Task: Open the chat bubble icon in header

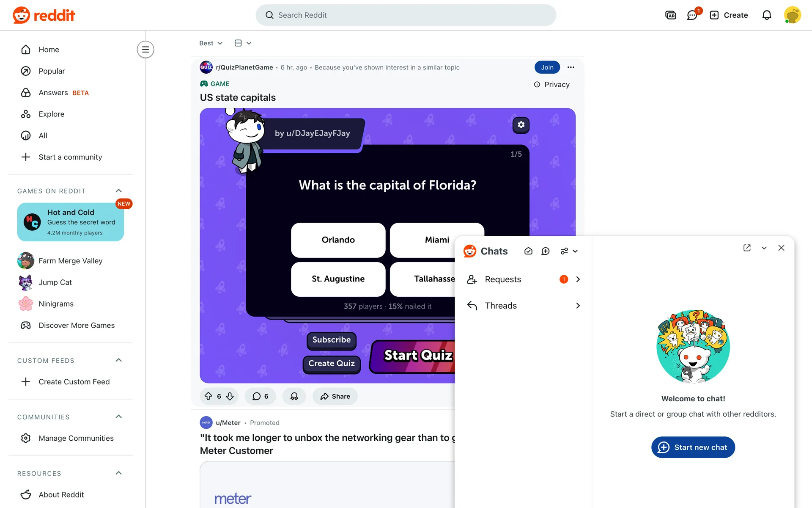Action: pyautogui.click(x=692, y=15)
